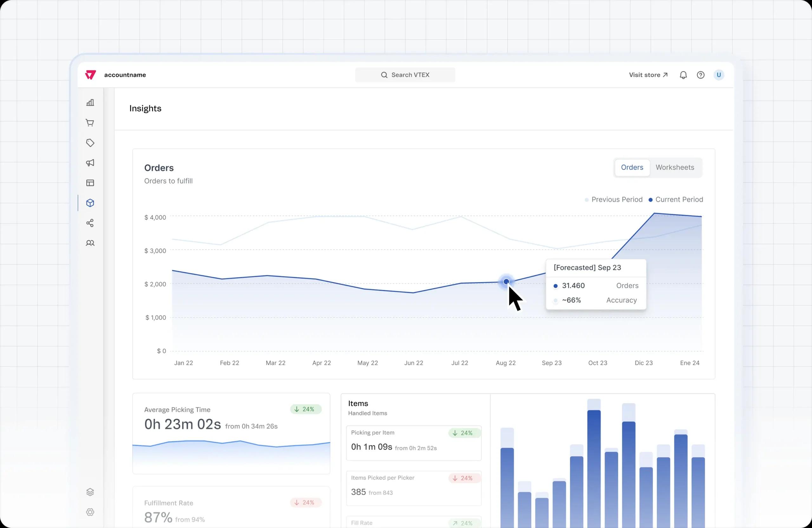Image resolution: width=812 pixels, height=528 pixels.
Task: Click the Search VTEX field
Action: point(405,75)
